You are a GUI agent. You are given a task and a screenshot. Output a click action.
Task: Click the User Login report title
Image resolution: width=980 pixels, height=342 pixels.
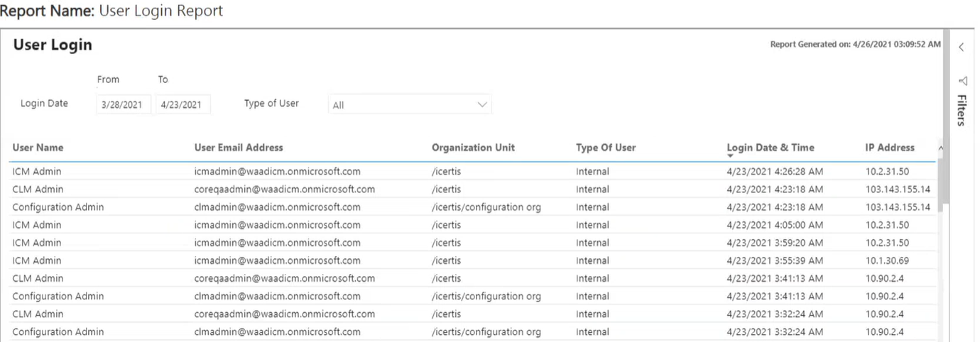point(53,45)
